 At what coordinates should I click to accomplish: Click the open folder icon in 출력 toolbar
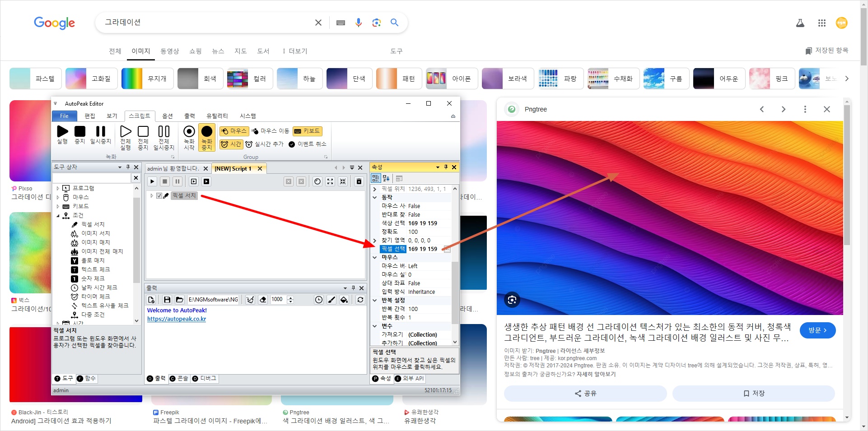(x=180, y=300)
